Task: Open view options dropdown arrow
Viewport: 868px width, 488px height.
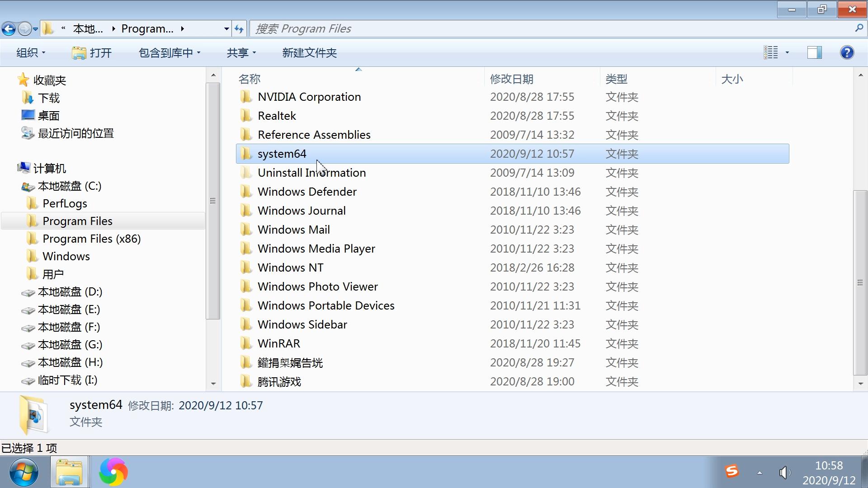Action: (787, 53)
